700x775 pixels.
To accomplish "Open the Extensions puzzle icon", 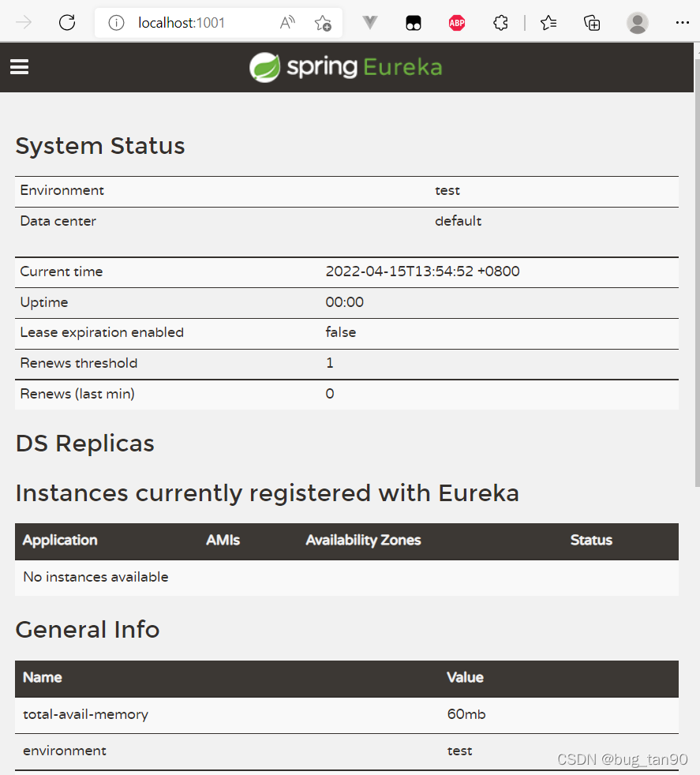I will (500, 23).
